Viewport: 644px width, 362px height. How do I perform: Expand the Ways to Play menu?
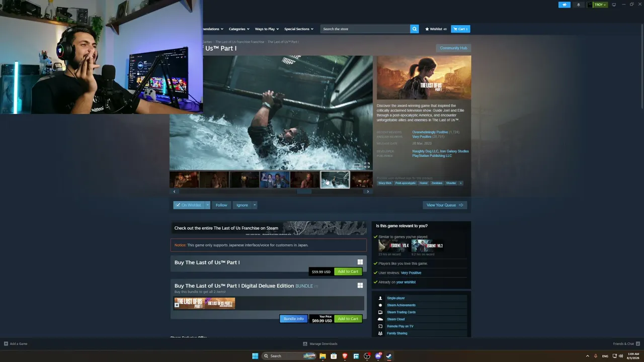266,29
